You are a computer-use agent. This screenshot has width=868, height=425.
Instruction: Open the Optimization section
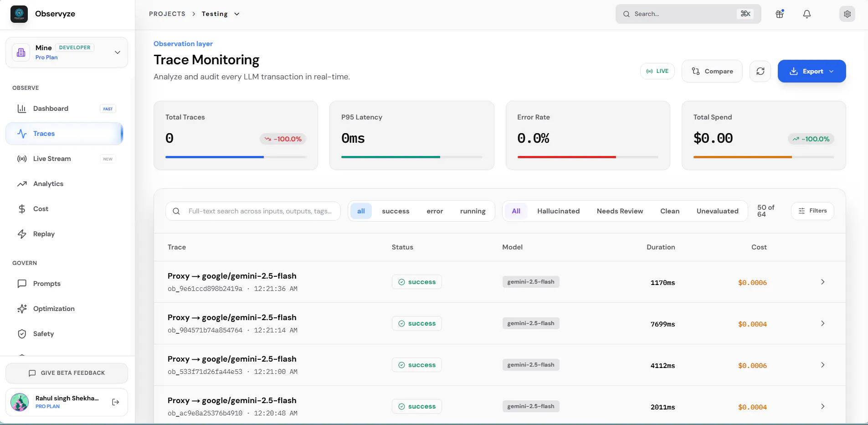click(64, 309)
